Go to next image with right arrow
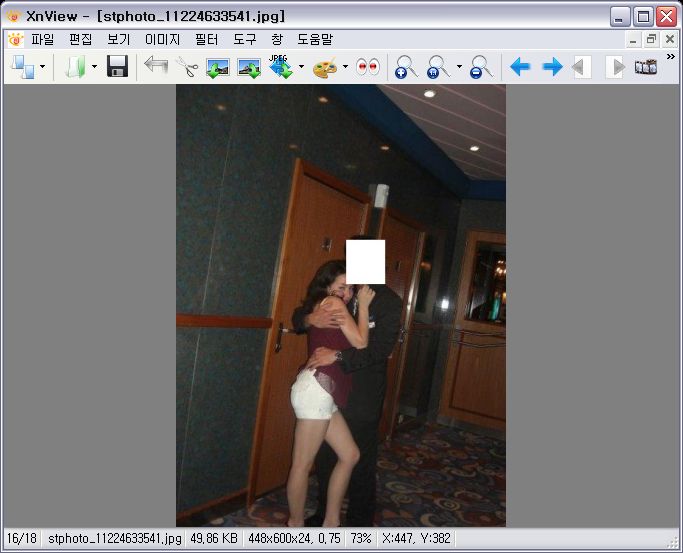Image resolution: width=683 pixels, height=553 pixels. (x=552, y=67)
